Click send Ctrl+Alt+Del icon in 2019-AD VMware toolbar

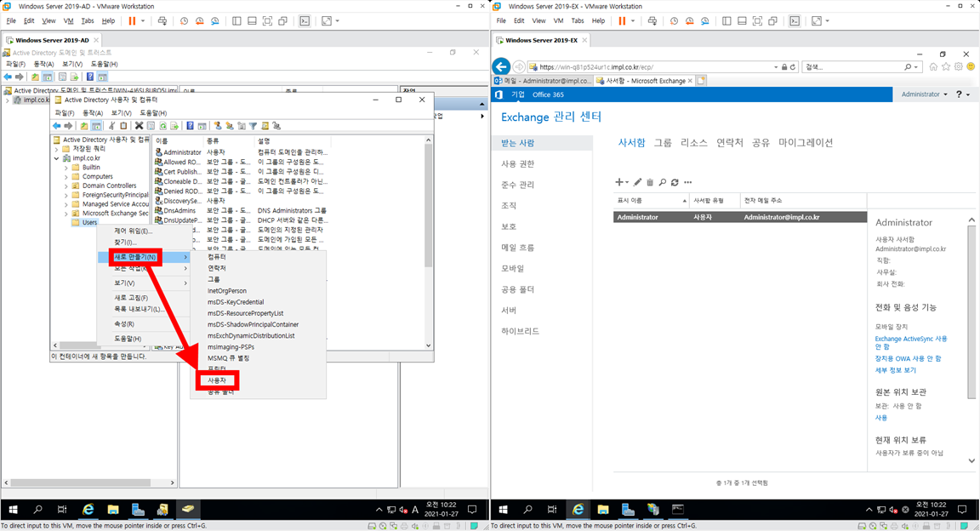(162, 20)
